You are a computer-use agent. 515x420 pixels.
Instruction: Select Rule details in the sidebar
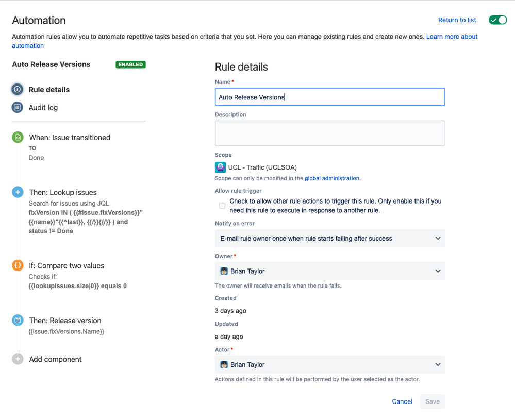(x=49, y=90)
